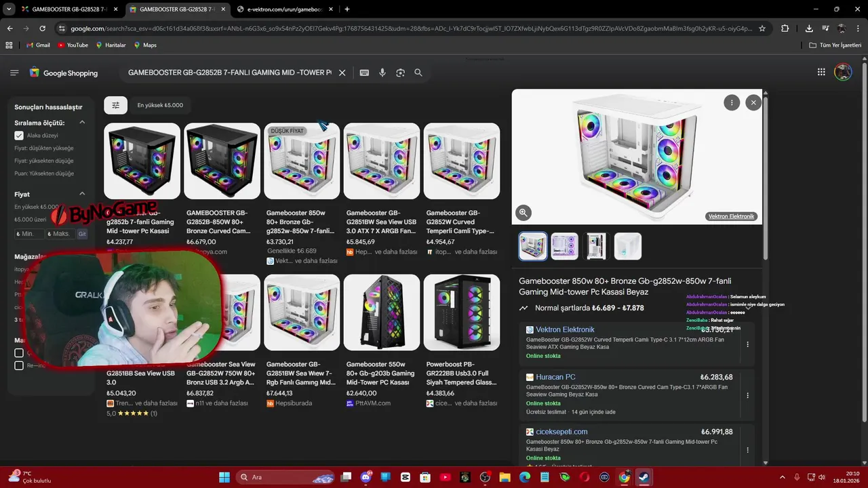Open Steam from the taskbar
Image resolution: width=868 pixels, height=488 pixels.
pos(644,477)
